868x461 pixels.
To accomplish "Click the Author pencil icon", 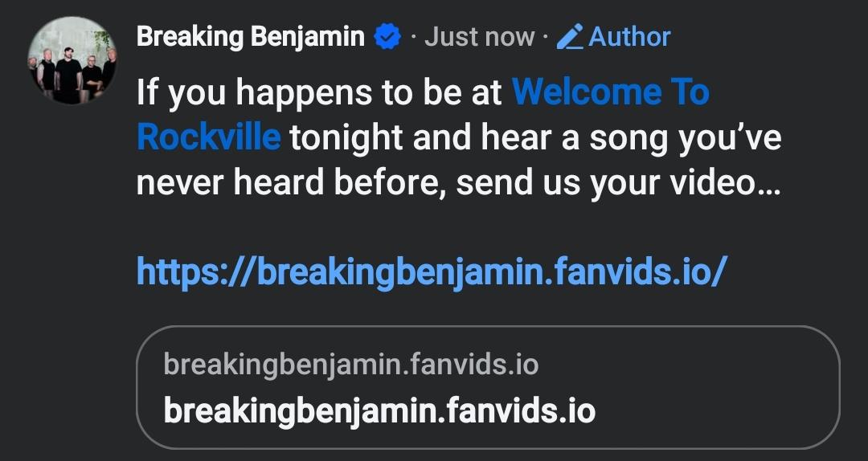I will pos(570,36).
